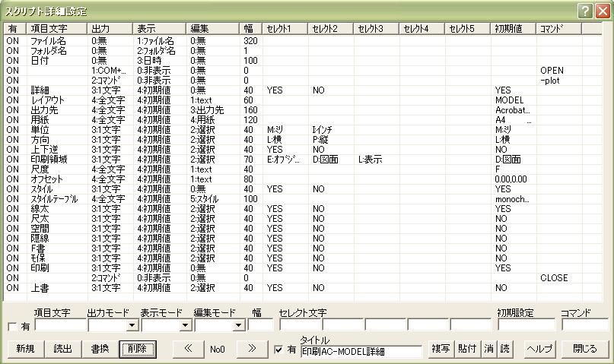Viewport: 614px width, 364px height.
Task: Go to previous entry with « button
Action: pos(186,350)
